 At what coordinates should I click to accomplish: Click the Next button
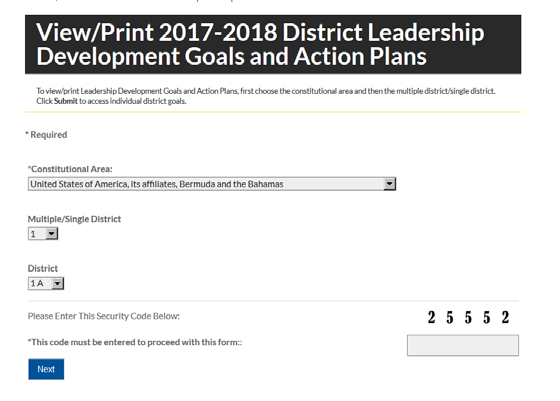(46, 369)
